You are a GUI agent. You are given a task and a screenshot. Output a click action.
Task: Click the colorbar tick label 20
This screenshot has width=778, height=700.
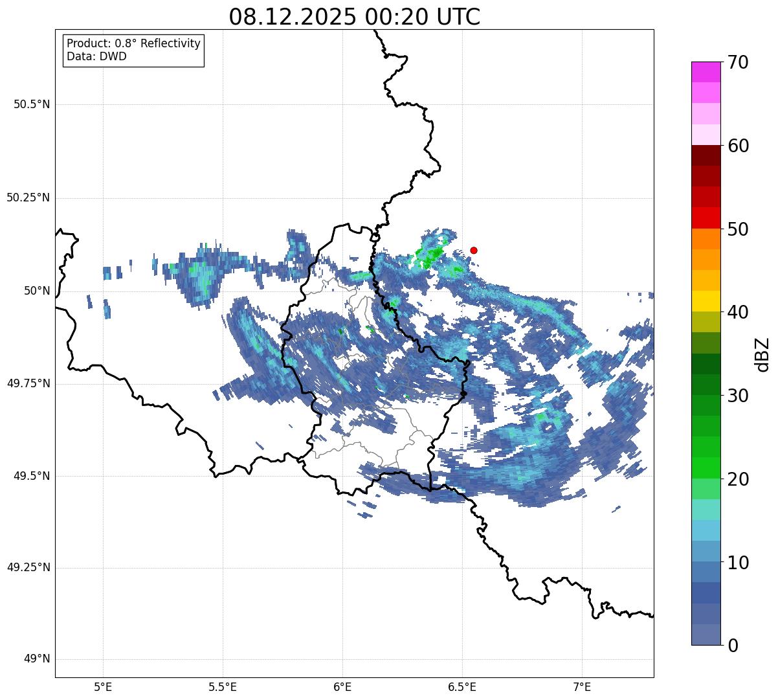pyautogui.click(x=739, y=479)
